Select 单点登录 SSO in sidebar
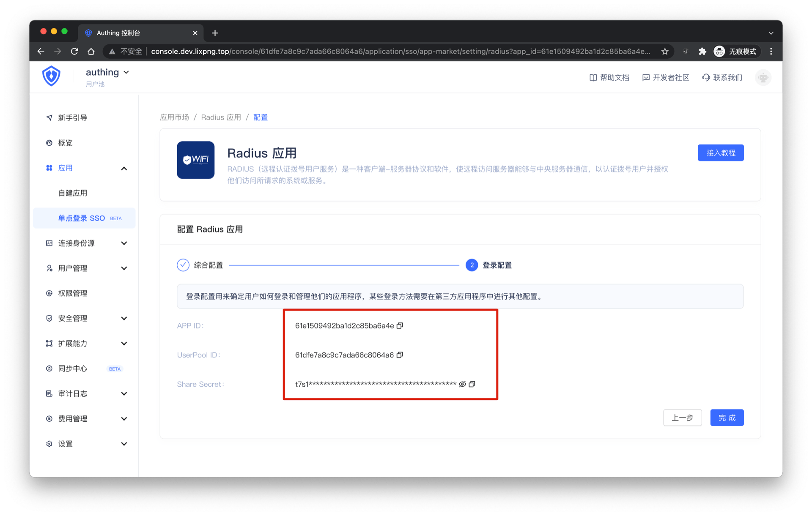Image resolution: width=812 pixels, height=516 pixels. (82, 218)
